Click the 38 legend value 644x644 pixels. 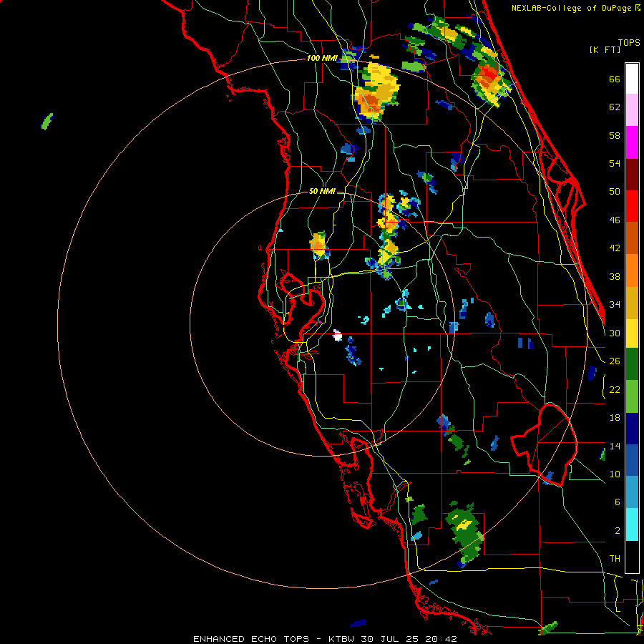click(615, 276)
